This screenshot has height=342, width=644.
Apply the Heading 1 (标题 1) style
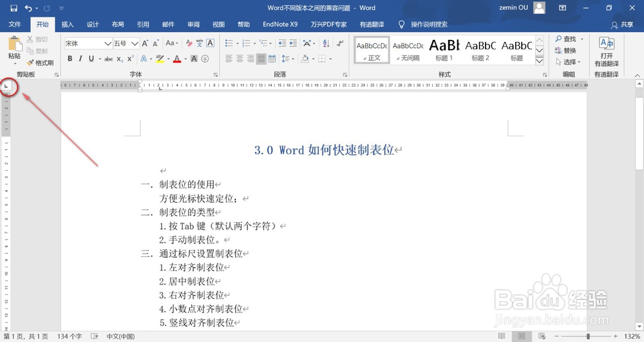[444, 50]
